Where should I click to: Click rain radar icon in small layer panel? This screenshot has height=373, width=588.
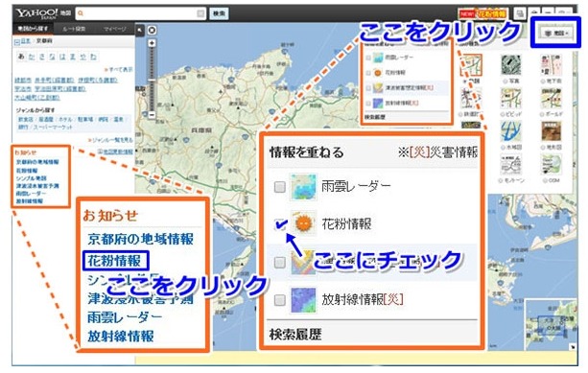tap(378, 58)
